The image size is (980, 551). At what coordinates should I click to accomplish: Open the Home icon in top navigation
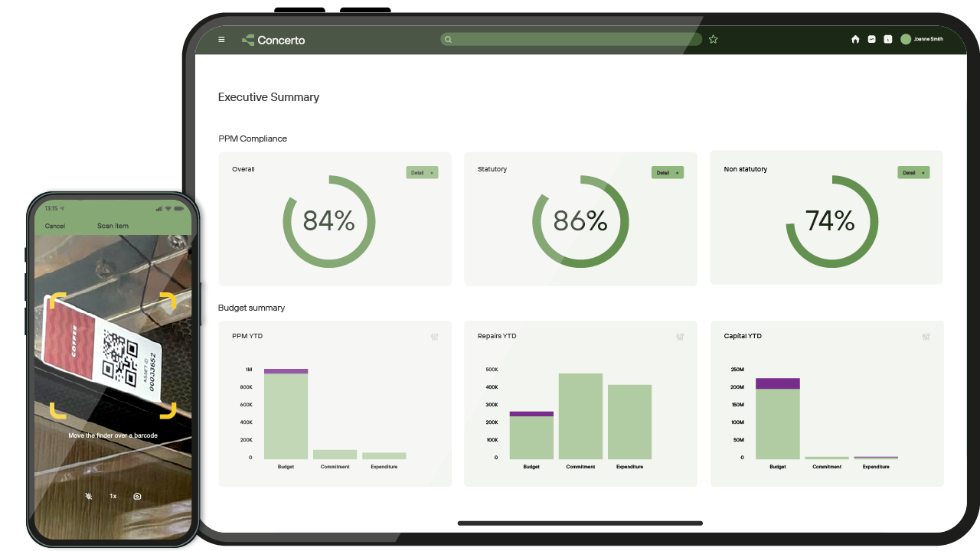(855, 39)
